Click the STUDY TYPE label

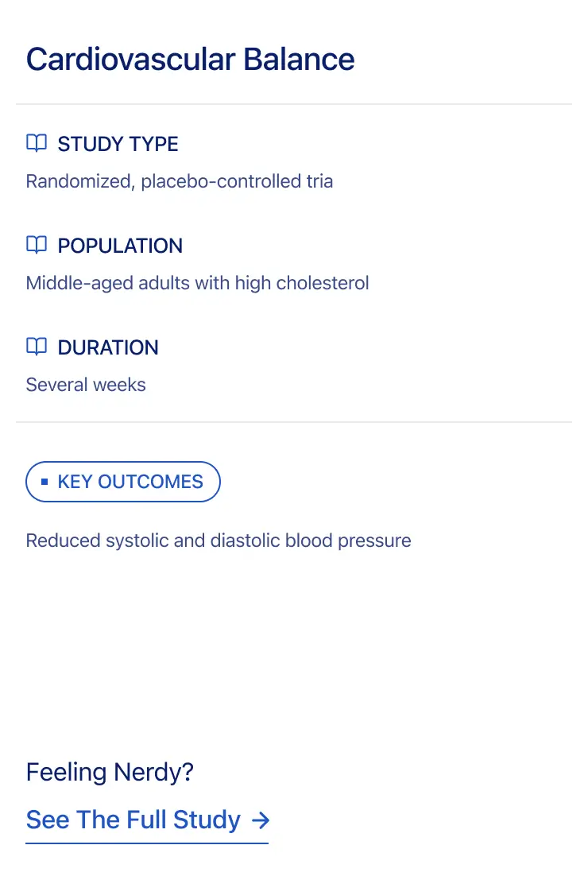[x=118, y=144]
